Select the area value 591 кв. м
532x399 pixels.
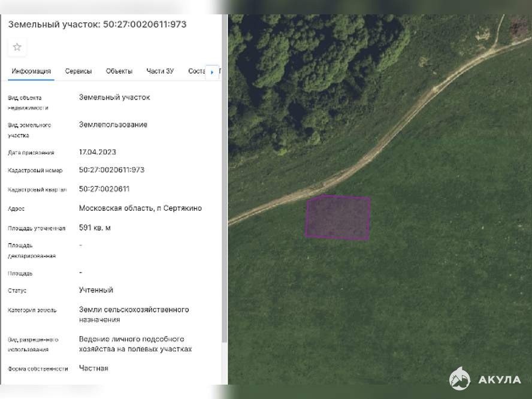[95, 228]
